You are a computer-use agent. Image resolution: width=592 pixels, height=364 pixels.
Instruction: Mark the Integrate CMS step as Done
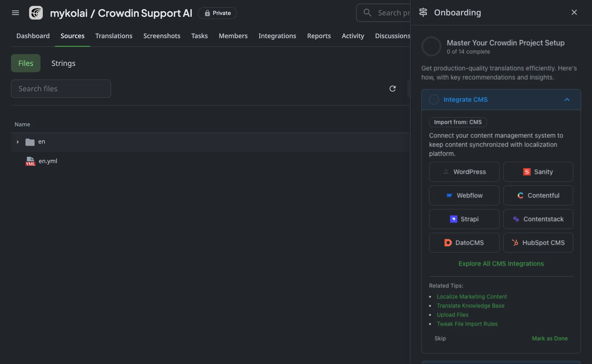(x=549, y=338)
